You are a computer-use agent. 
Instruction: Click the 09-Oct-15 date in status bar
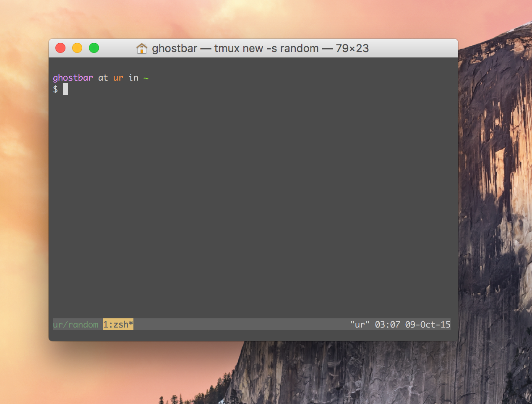tap(428, 325)
